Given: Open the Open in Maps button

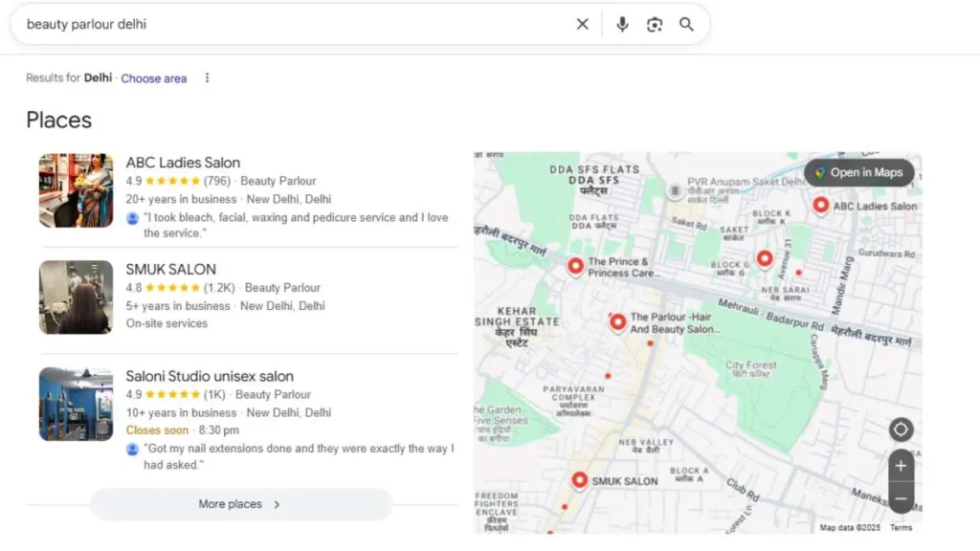Looking at the screenshot, I should (858, 172).
